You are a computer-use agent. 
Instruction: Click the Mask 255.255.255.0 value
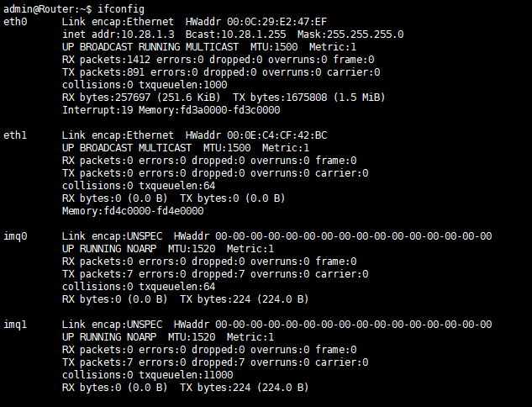[350, 34]
